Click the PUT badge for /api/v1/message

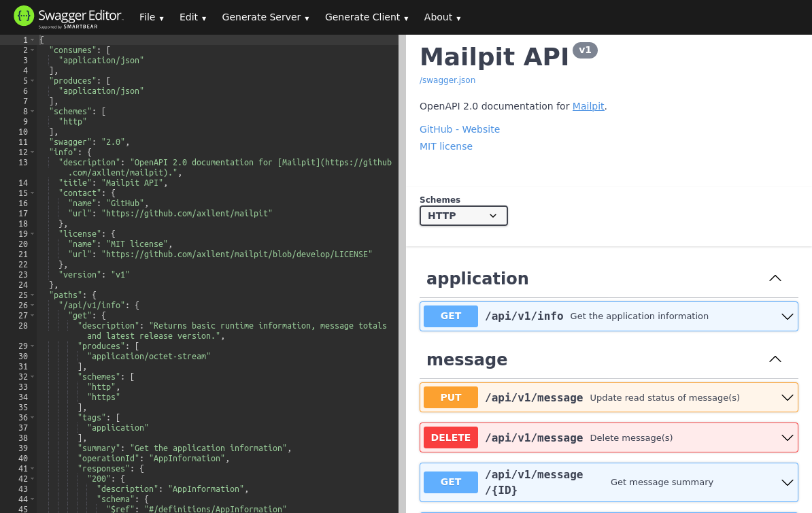(450, 397)
